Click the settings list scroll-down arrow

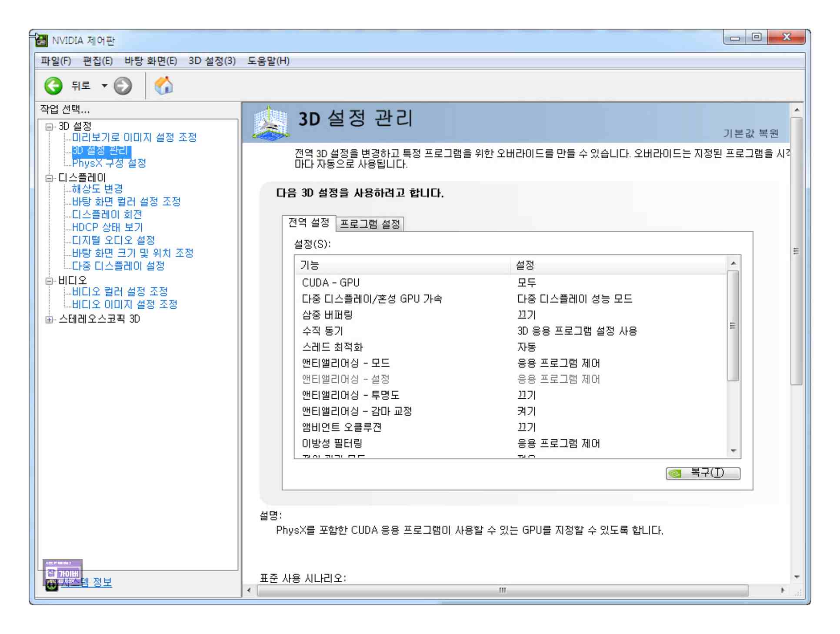pyautogui.click(x=733, y=451)
